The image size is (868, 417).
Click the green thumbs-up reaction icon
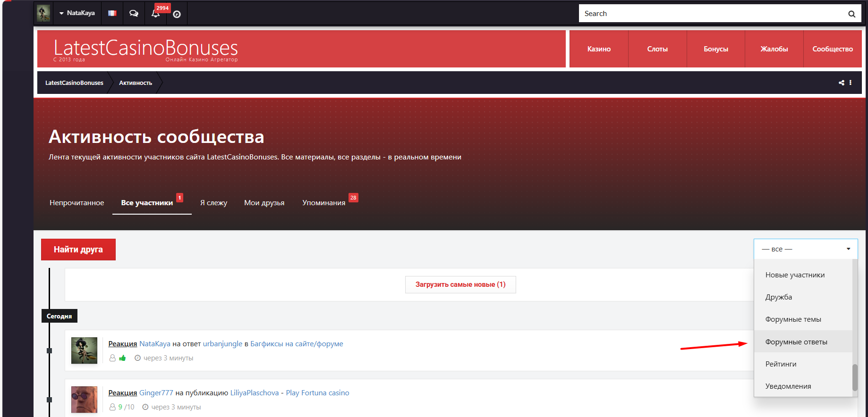click(x=123, y=358)
